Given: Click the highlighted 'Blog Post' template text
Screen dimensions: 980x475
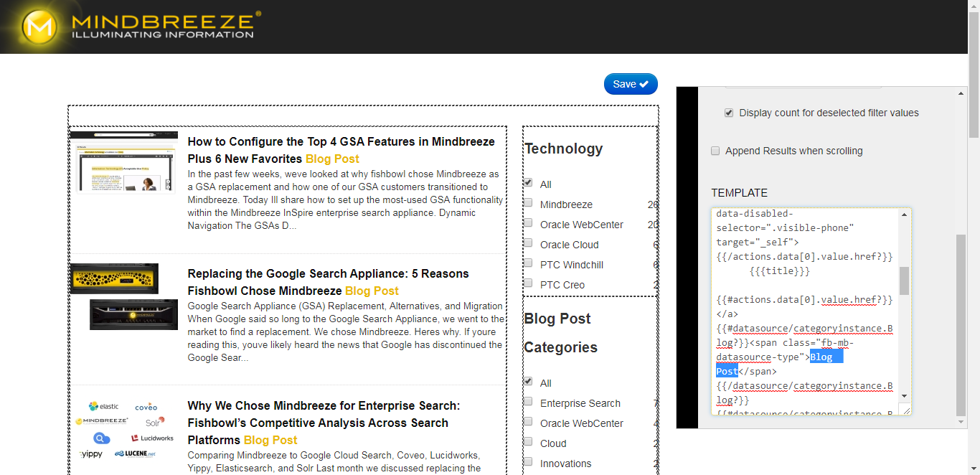Looking at the screenshot, I should click(821, 357).
